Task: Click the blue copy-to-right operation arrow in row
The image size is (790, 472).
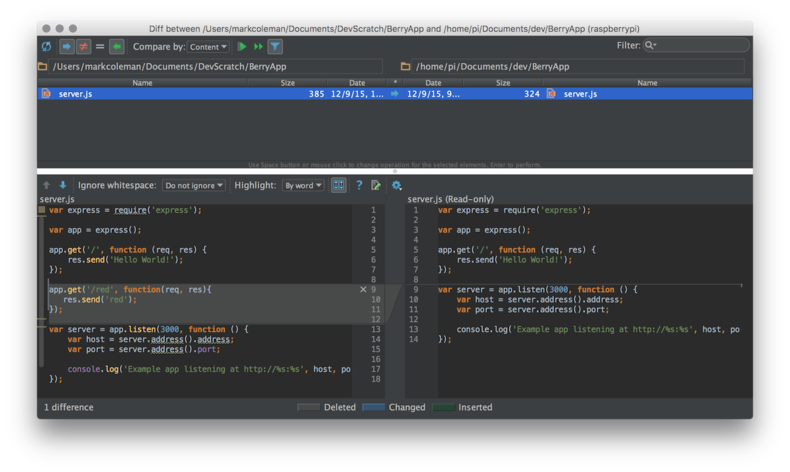Action: [394, 94]
